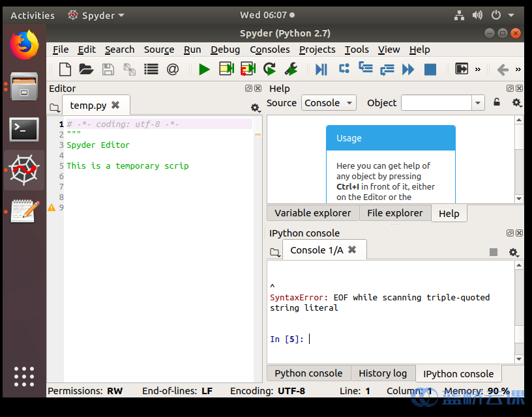Screen dimensions: 532x417
Task: Open the Show Applications grid
Action: pos(24,377)
